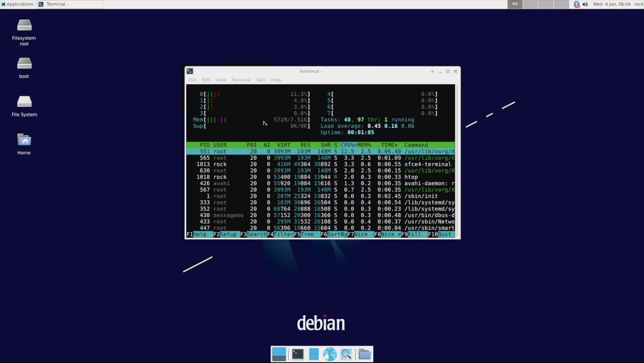Image resolution: width=644 pixels, height=363 pixels.
Task: Open the Home desktop folder icon
Action: (x=24, y=140)
